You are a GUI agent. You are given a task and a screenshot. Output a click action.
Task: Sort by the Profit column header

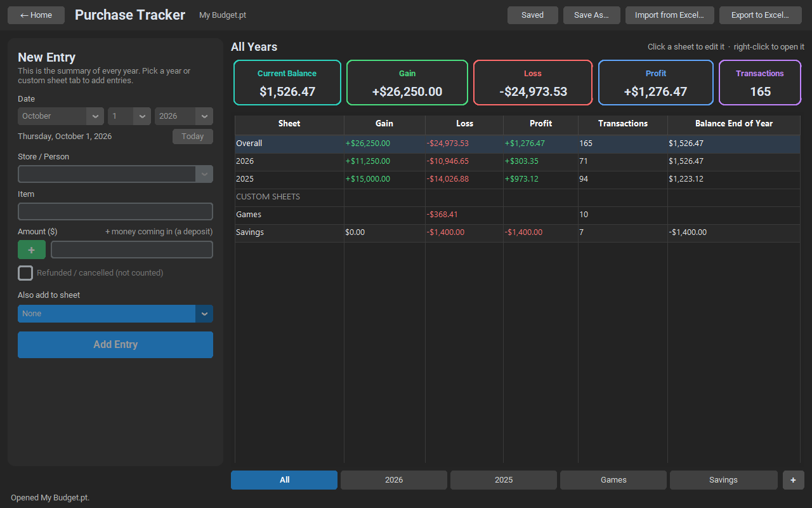click(540, 124)
